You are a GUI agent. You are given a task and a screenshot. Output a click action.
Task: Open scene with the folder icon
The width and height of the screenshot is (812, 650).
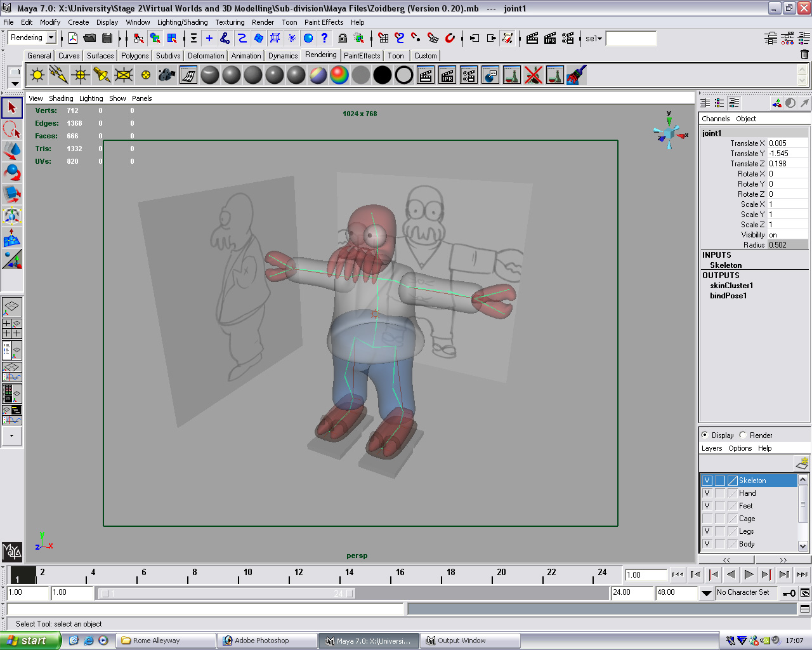click(x=90, y=38)
